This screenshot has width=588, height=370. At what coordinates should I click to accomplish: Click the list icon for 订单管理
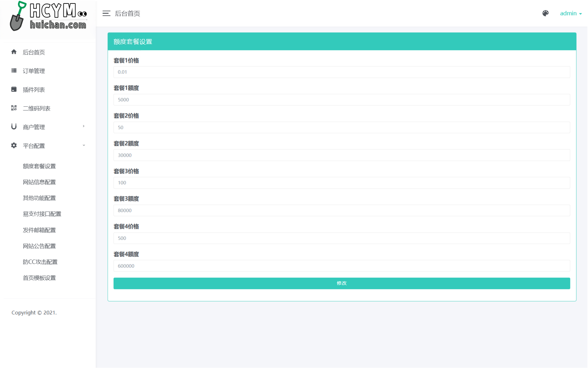pyautogui.click(x=14, y=71)
